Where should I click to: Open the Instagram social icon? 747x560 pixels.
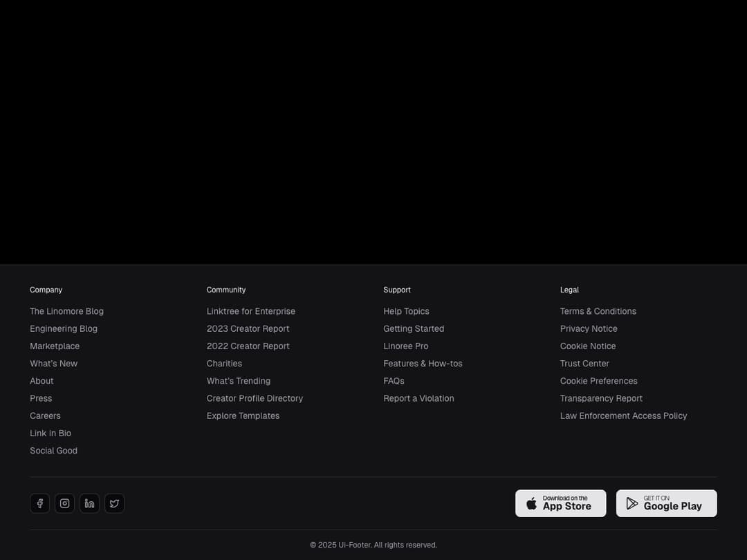click(65, 503)
